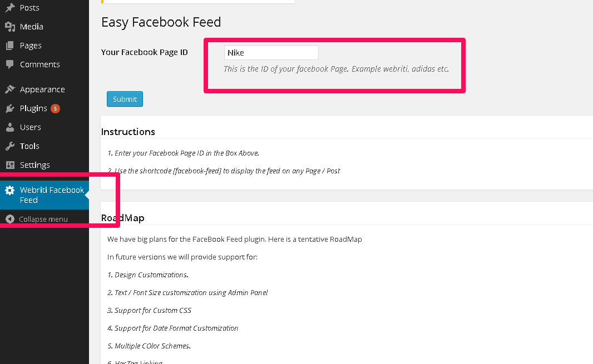This screenshot has height=364, width=593.
Task: Submit the Facebook Page ID form
Action: [125, 99]
